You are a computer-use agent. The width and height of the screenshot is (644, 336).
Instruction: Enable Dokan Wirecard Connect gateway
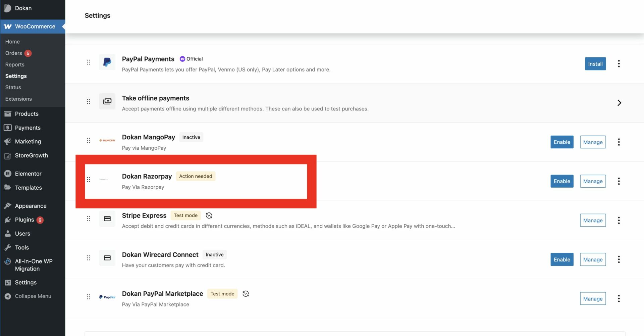tap(561, 259)
